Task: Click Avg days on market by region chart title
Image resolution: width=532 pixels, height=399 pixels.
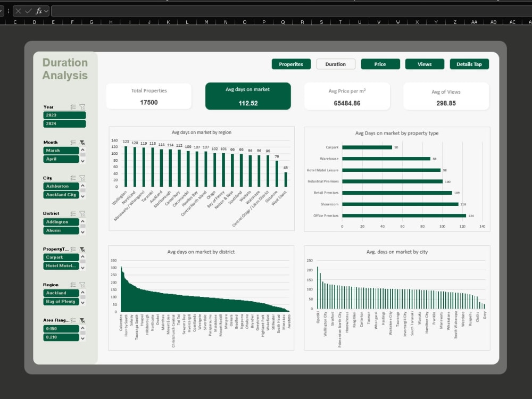Action: tap(202, 132)
